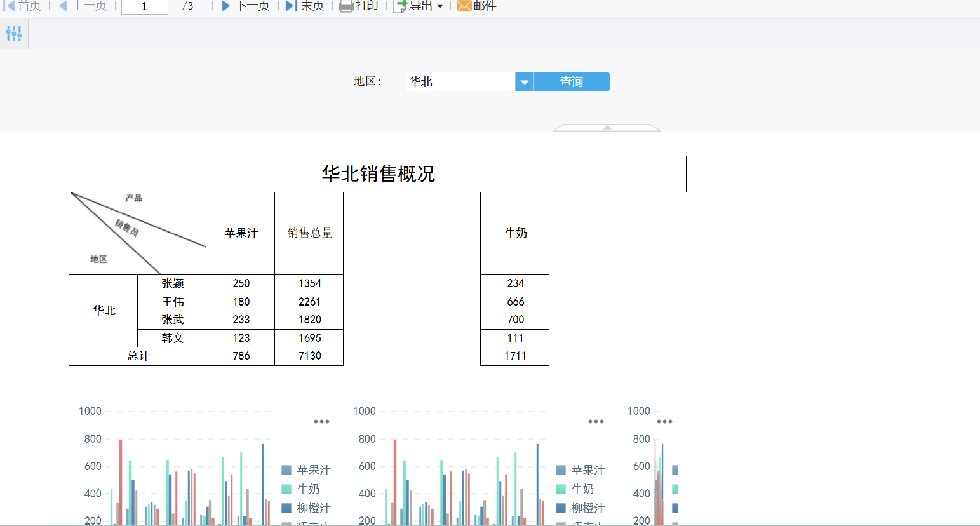Select milk cell with value 666
The image size is (980, 526).
coord(515,302)
